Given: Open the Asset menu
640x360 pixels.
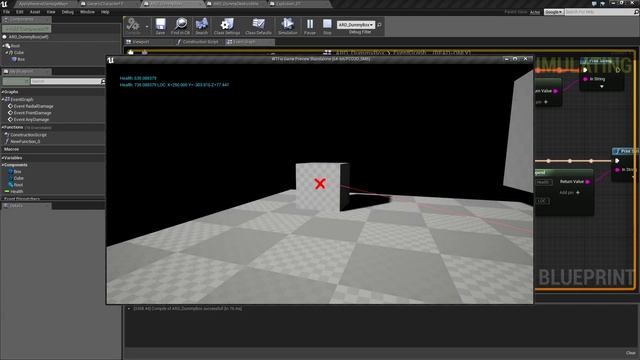Looking at the screenshot, I should click(35, 12).
